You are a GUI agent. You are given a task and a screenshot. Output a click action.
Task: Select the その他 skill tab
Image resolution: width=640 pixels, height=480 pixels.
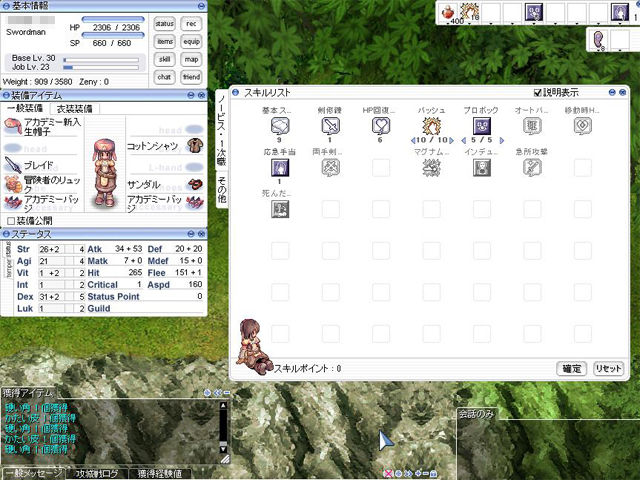(x=222, y=189)
